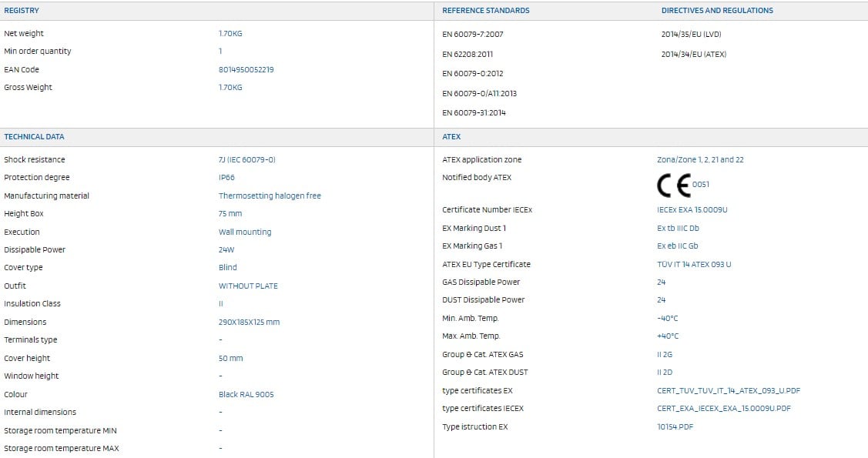Open the 10154.PDF instruction file
Image resolution: width=868 pixels, height=458 pixels.
(675, 426)
